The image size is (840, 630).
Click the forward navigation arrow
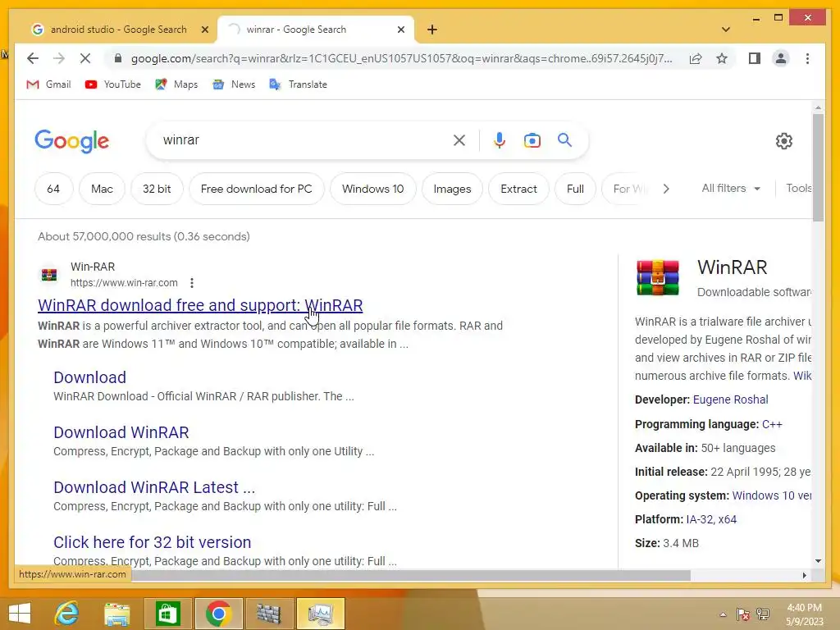click(59, 58)
